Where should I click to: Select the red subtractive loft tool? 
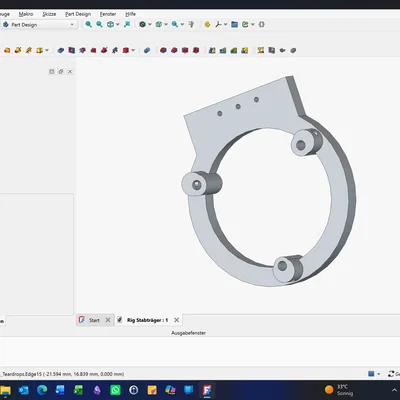93,50
